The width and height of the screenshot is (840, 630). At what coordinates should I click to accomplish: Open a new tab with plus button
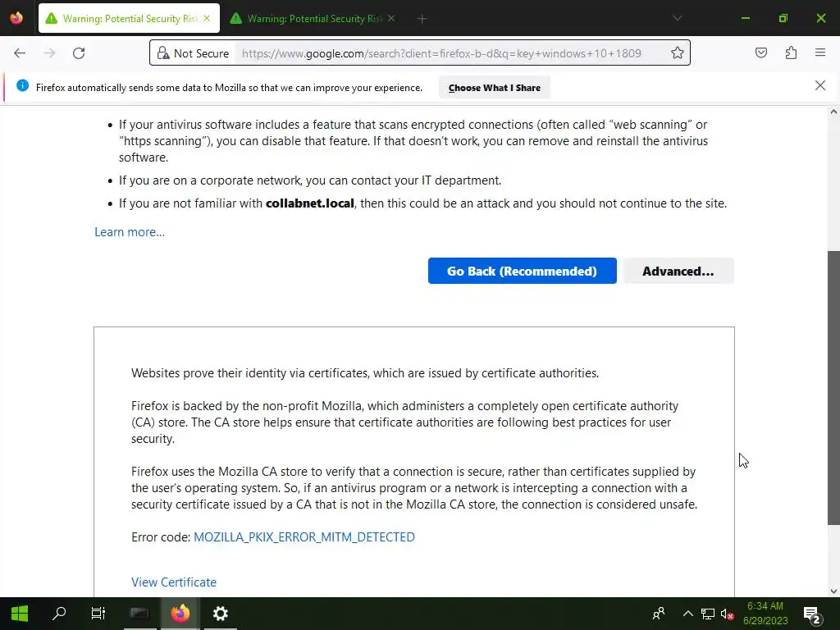coord(422,19)
